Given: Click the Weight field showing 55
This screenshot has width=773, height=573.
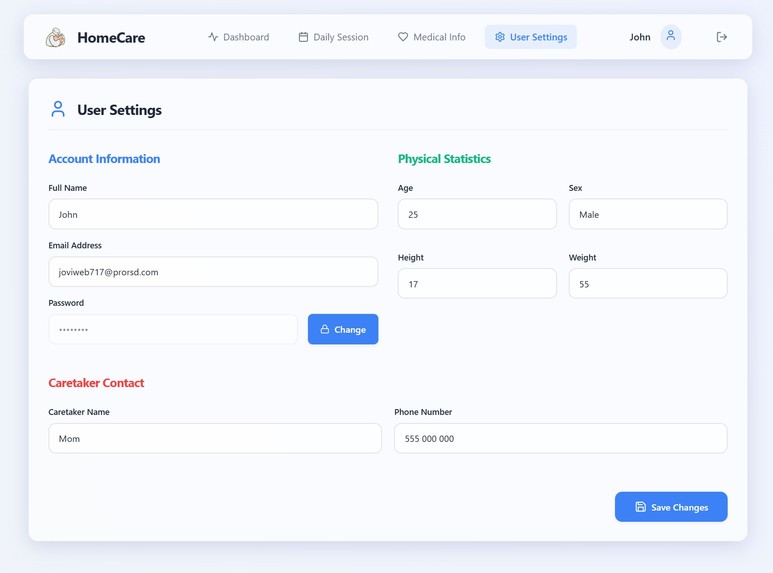Looking at the screenshot, I should (x=648, y=284).
